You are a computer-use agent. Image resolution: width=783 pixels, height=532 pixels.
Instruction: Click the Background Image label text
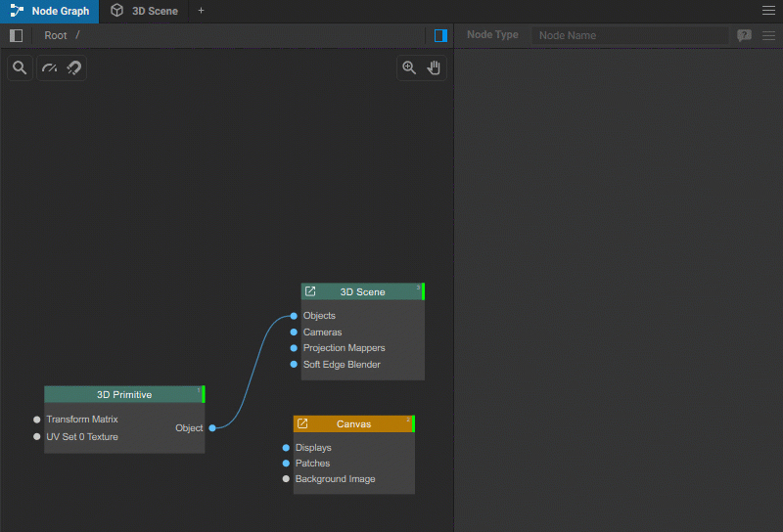[x=335, y=478]
